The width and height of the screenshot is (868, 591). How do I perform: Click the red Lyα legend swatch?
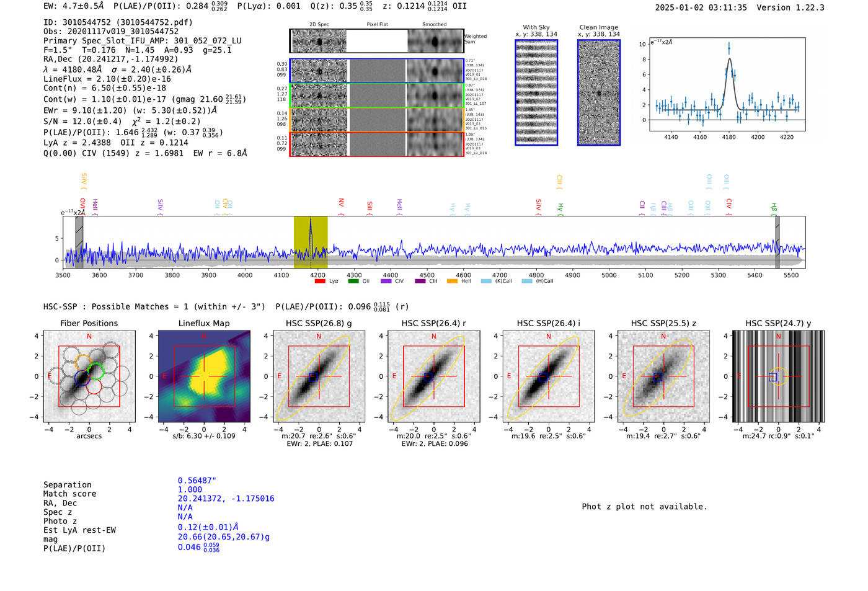point(320,281)
